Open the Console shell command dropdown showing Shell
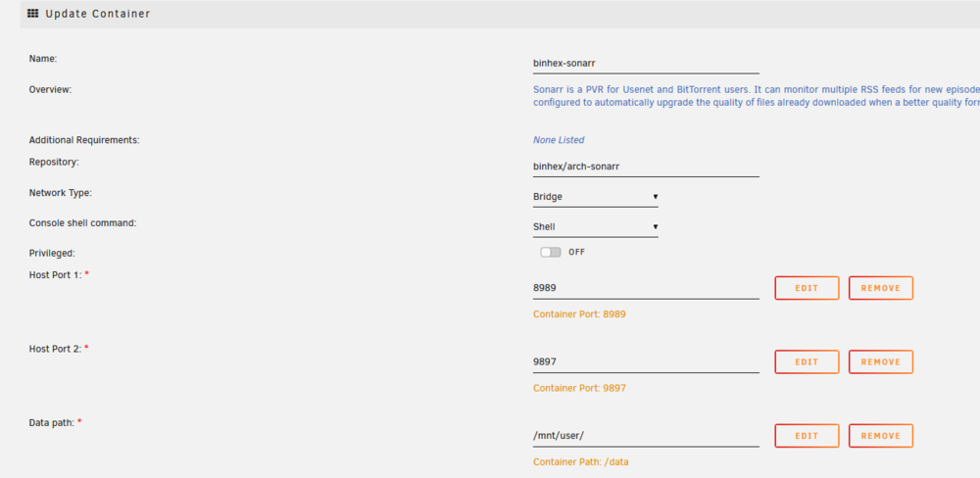Screen dimensions: 980x478 596,227
